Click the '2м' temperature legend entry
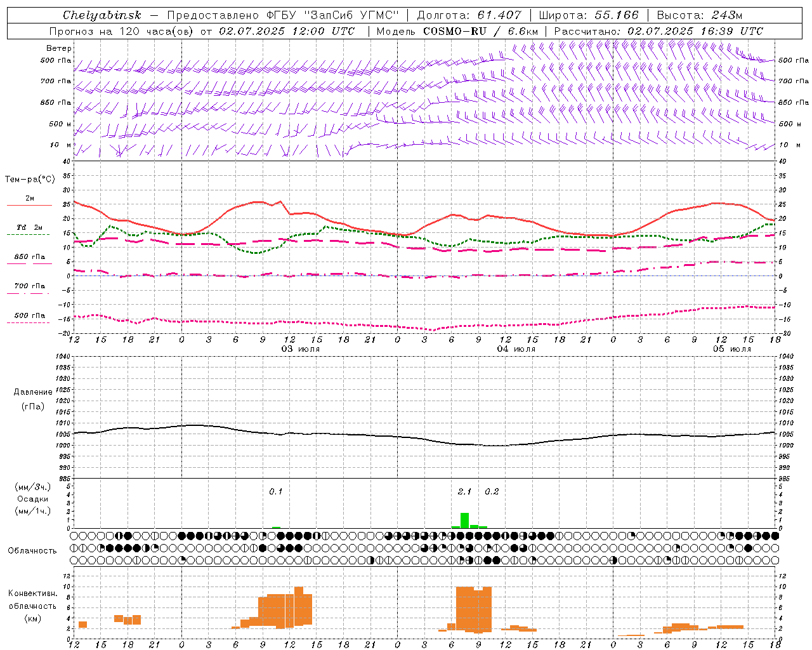 (x=30, y=199)
